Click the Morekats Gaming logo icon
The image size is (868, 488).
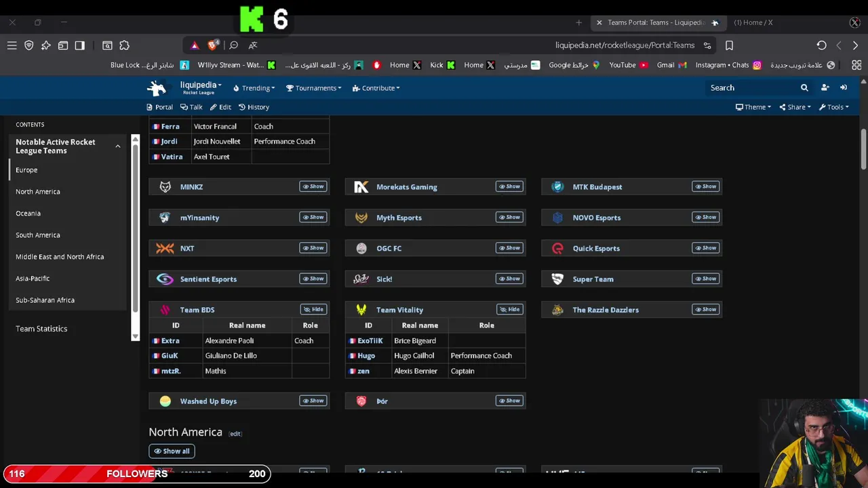(361, 187)
